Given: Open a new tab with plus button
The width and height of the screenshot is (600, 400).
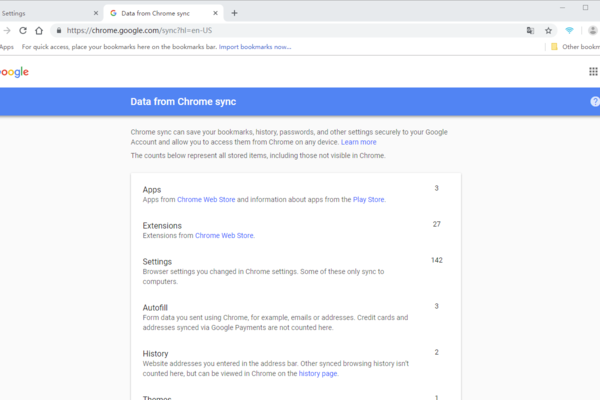Looking at the screenshot, I should click(x=235, y=13).
